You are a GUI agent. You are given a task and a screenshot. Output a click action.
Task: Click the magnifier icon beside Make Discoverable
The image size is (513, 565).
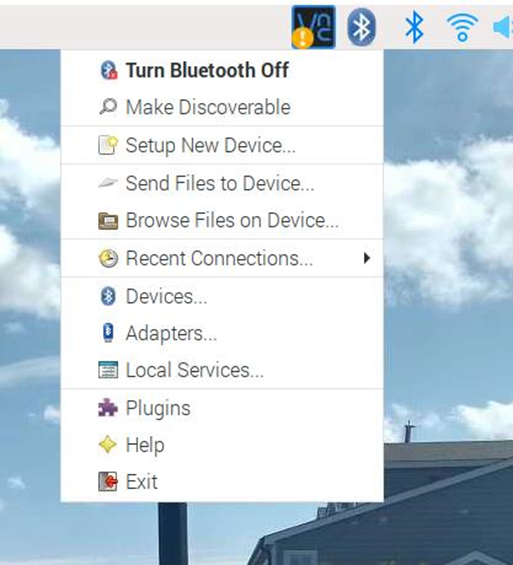click(108, 107)
